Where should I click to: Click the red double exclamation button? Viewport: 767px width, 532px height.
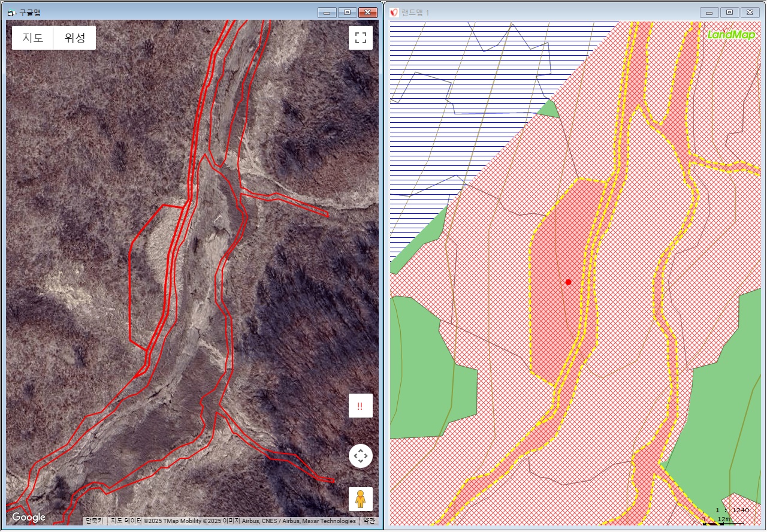pyautogui.click(x=360, y=406)
